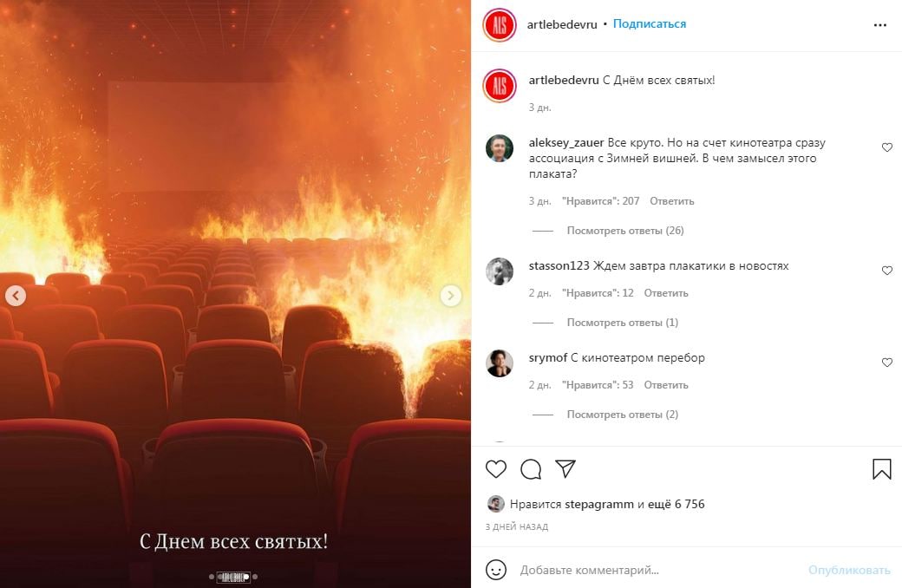Like the post with heart icon
The height and width of the screenshot is (588, 902).
(x=496, y=469)
